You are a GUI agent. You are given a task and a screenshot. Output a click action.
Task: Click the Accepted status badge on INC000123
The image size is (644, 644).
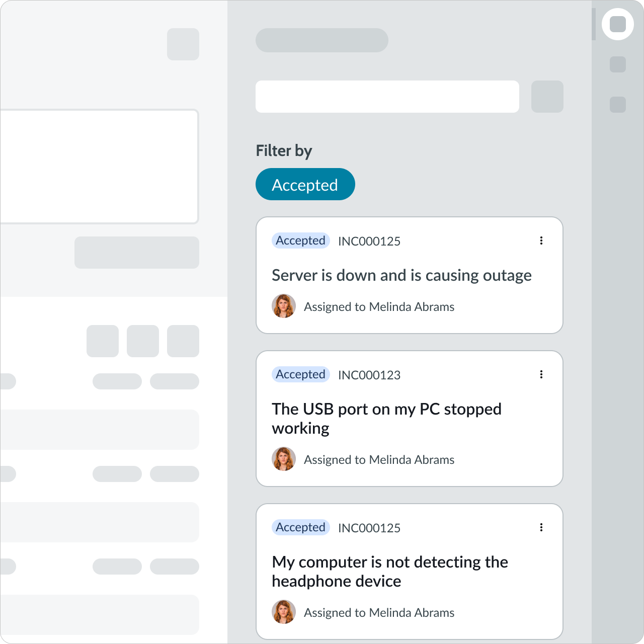301,374
